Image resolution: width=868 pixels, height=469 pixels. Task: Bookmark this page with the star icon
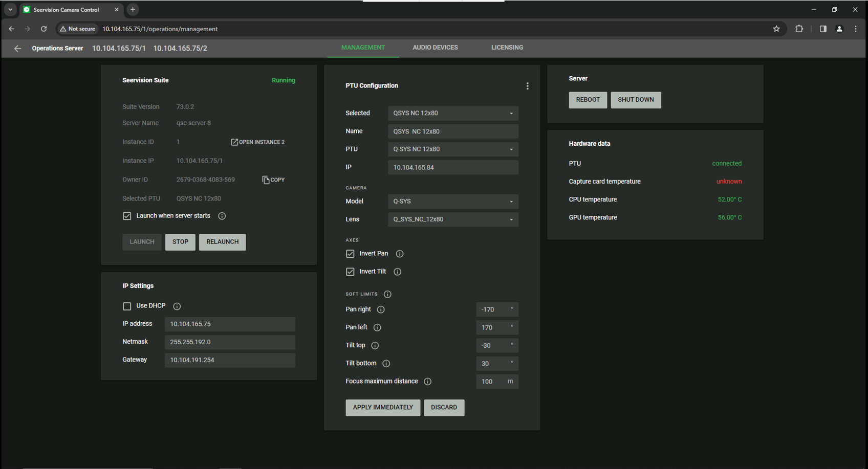coord(776,29)
